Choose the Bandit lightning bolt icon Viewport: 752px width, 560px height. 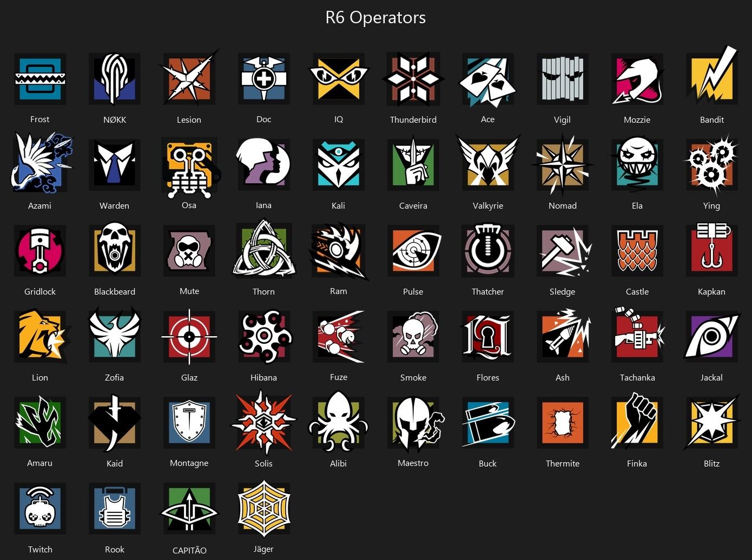click(x=712, y=77)
